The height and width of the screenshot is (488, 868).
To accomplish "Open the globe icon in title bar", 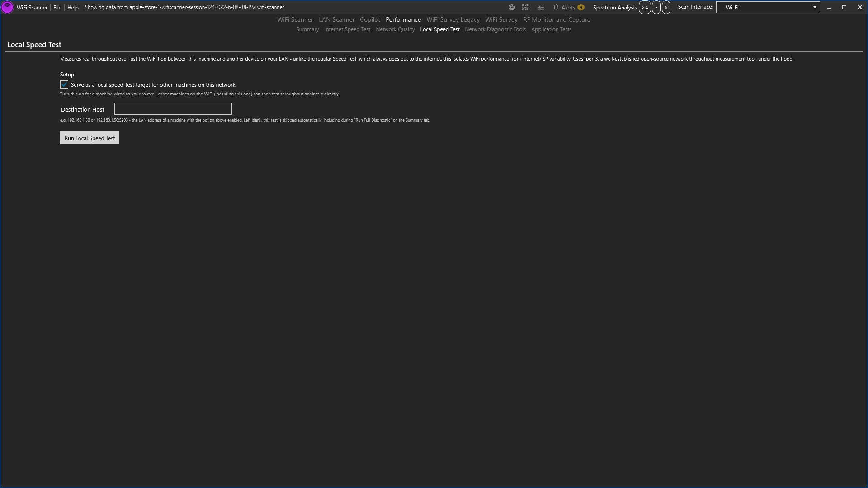I will [x=512, y=7].
